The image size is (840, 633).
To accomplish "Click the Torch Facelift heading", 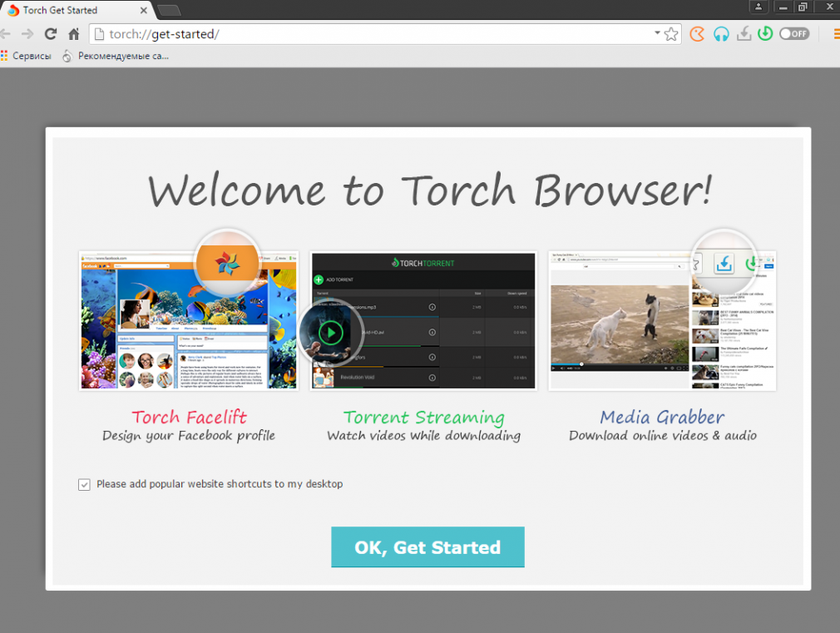I will point(189,417).
